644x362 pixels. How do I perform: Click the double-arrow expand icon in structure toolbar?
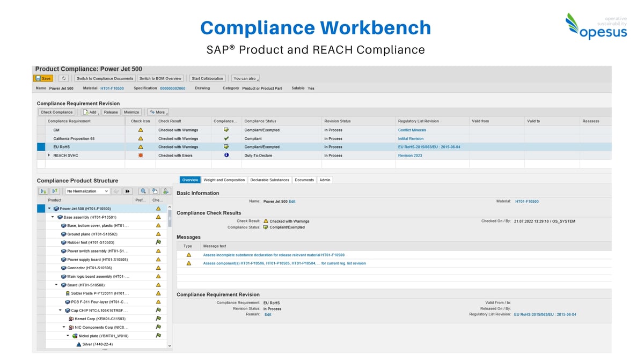point(128,191)
